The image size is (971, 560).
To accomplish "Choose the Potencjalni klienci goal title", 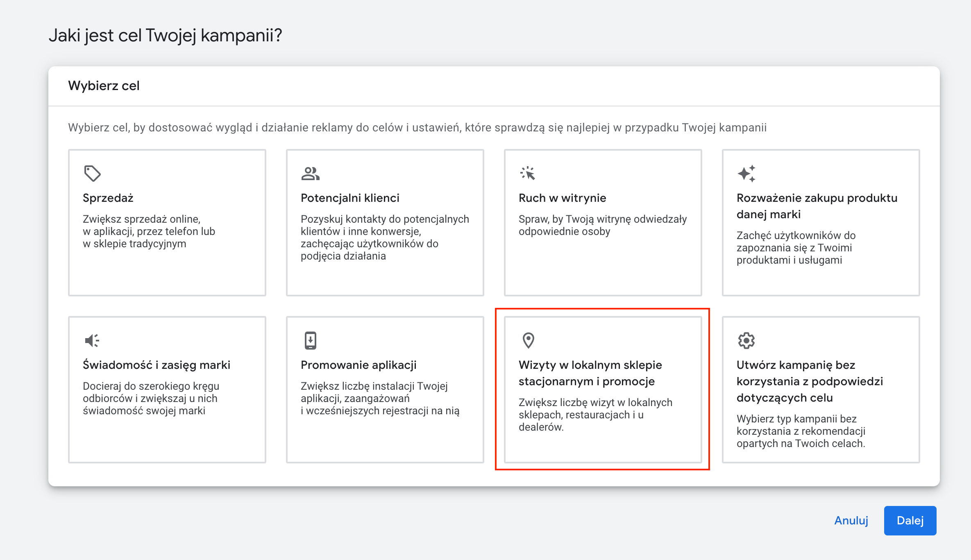I will pos(350,198).
